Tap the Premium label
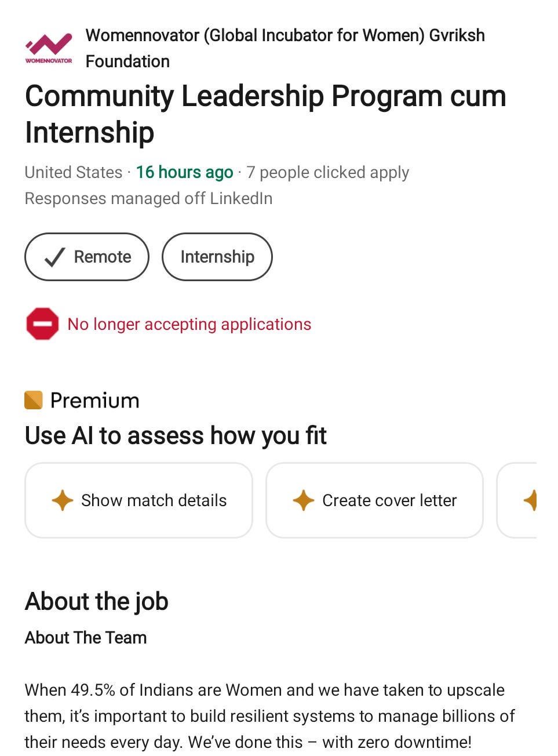Image resolution: width=558 pixels, height=756 pixels. (x=94, y=401)
